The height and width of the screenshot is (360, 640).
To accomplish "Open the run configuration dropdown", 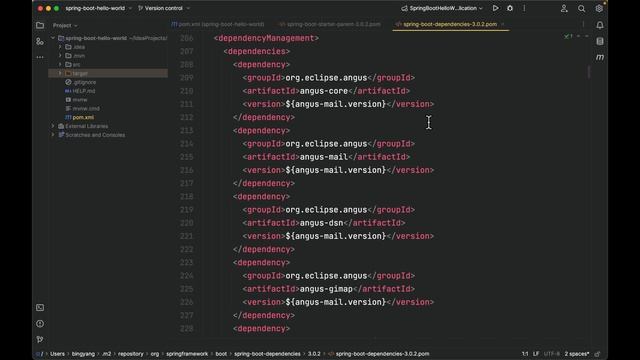I will tap(442, 8).
